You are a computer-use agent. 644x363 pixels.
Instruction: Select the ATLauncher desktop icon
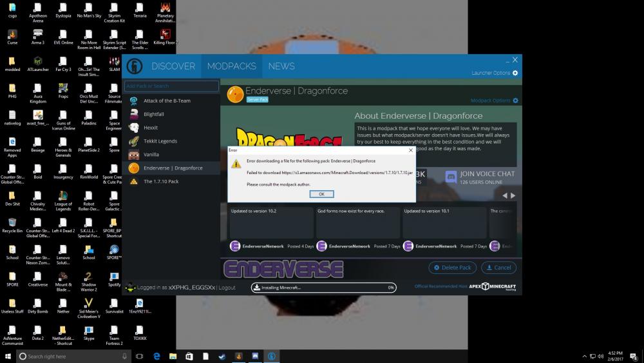tap(38, 64)
